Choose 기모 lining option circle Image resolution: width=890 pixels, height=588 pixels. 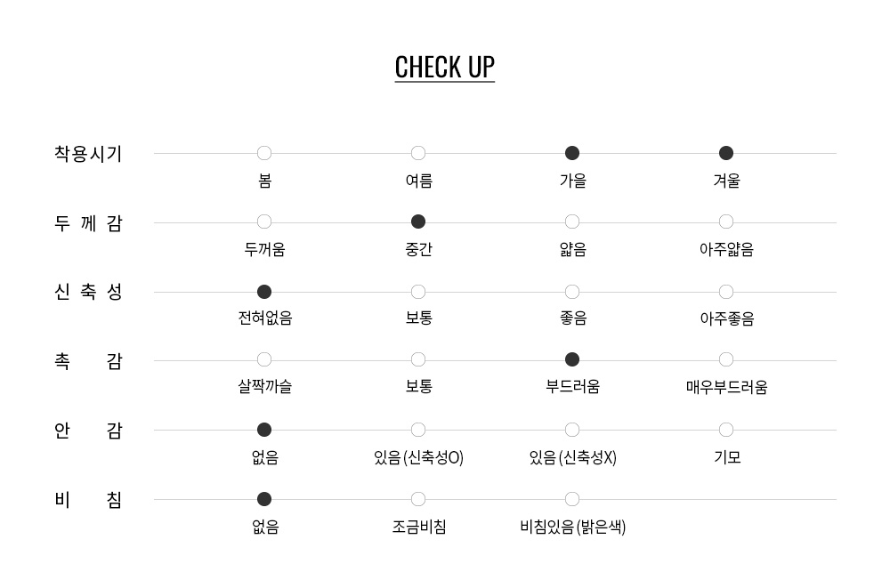click(726, 430)
